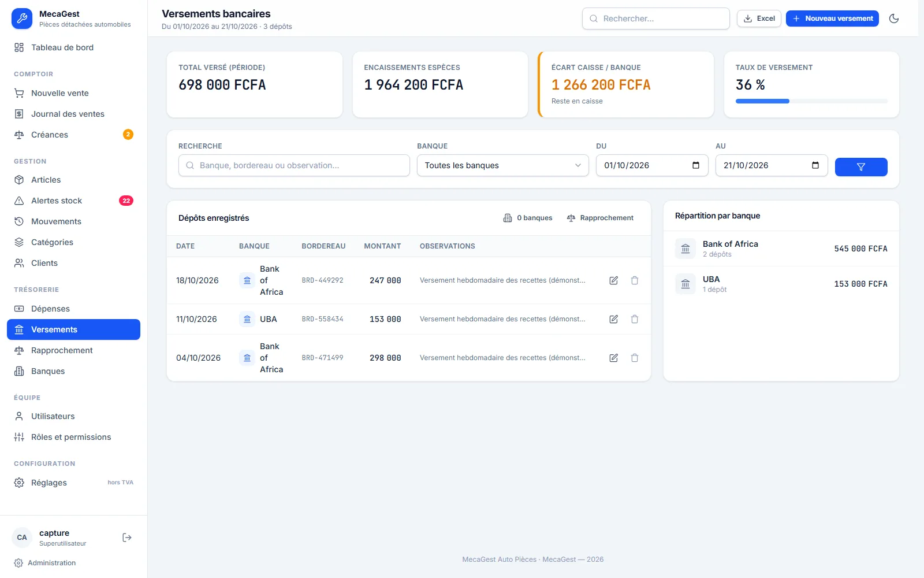This screenshot has height=578, width=924.
Task: Open the calendar picker for the Du date
Action: pos(696,165)
